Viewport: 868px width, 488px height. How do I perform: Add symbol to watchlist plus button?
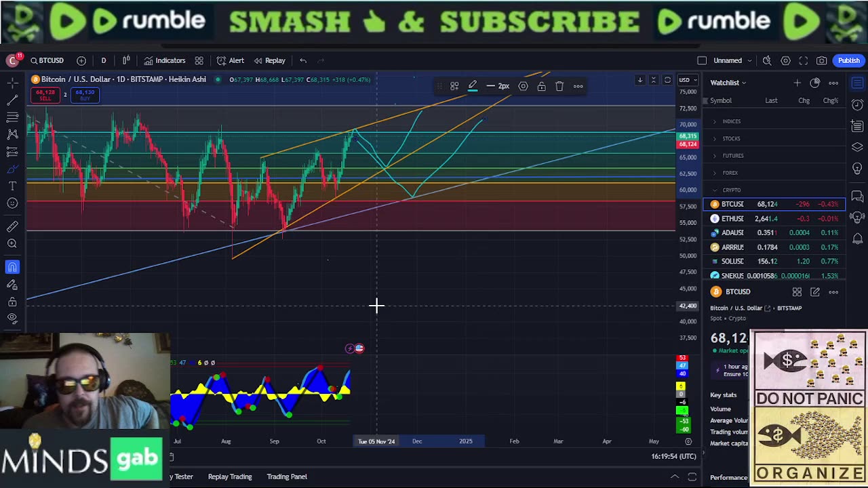pyautogui.click(x=797, y=83)
